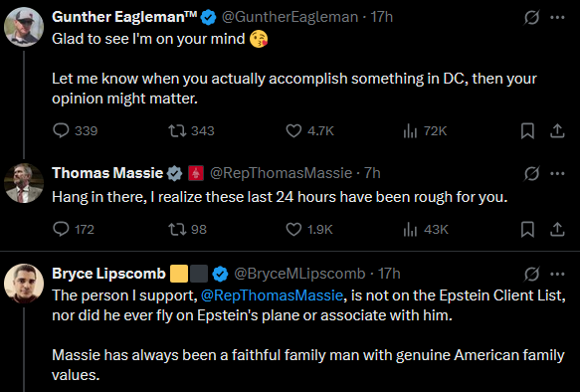
Task: Bookmark Thomas Massie's tweet
Action: 527,229
